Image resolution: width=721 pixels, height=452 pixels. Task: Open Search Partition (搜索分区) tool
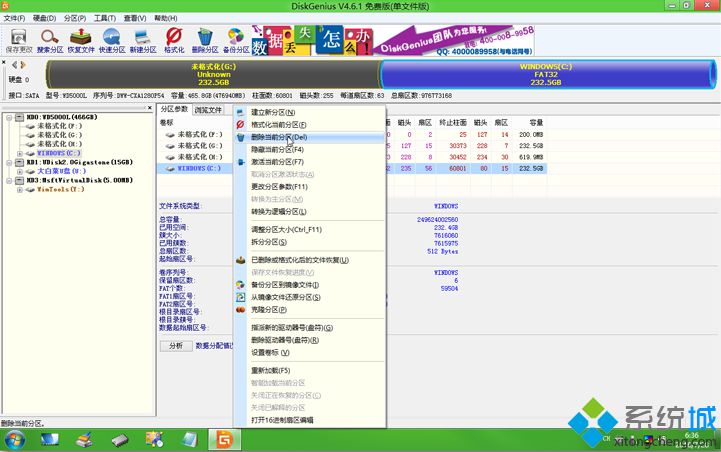[50, 40]
